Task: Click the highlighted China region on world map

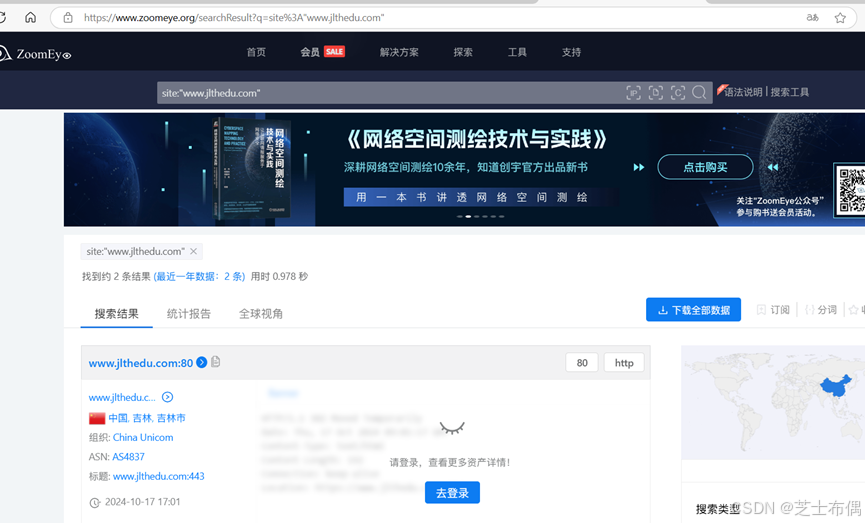Action: (x=836, y=386)
